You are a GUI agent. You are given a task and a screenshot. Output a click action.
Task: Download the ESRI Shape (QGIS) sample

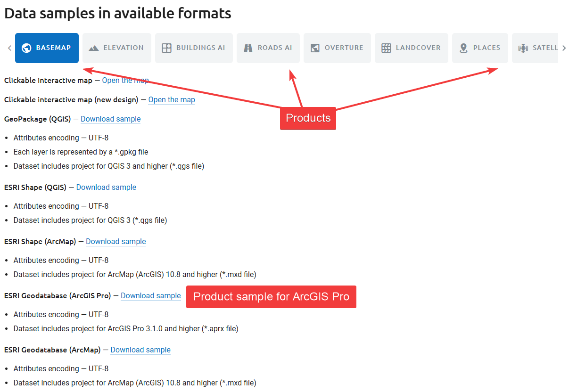tap(106, 188)
